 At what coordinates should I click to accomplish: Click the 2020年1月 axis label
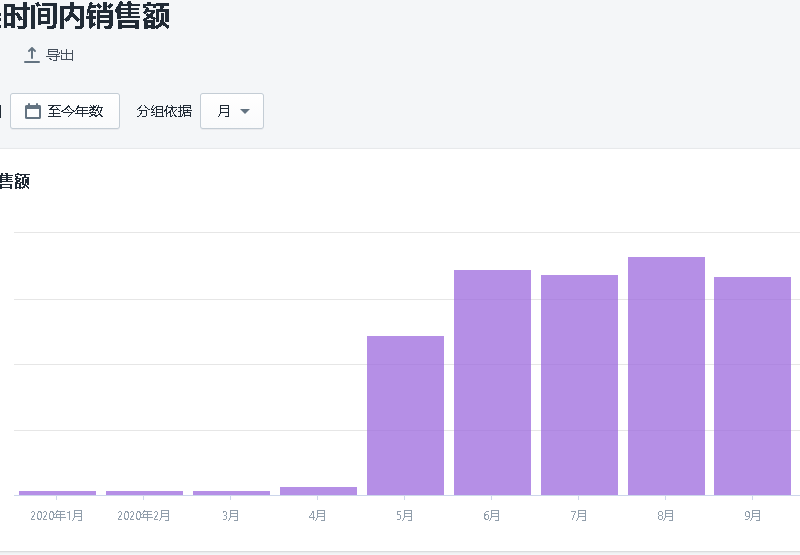click(57, 516)
